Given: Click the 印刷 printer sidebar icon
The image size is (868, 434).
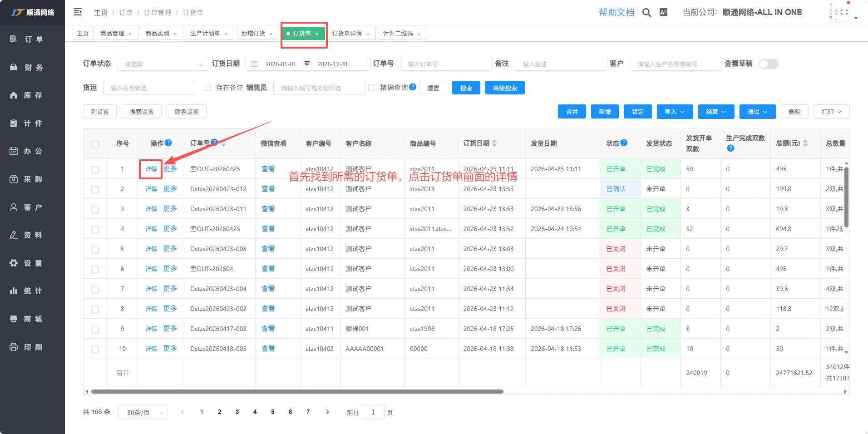Looking at the screenshot, I should (14, 347).
